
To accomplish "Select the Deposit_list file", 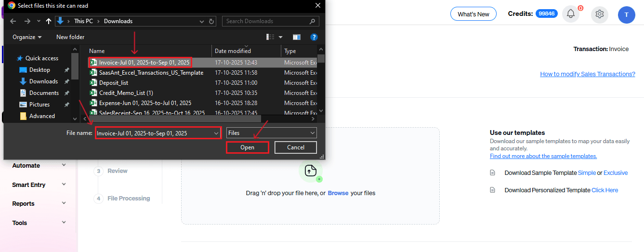I will (x=114, y=83).
